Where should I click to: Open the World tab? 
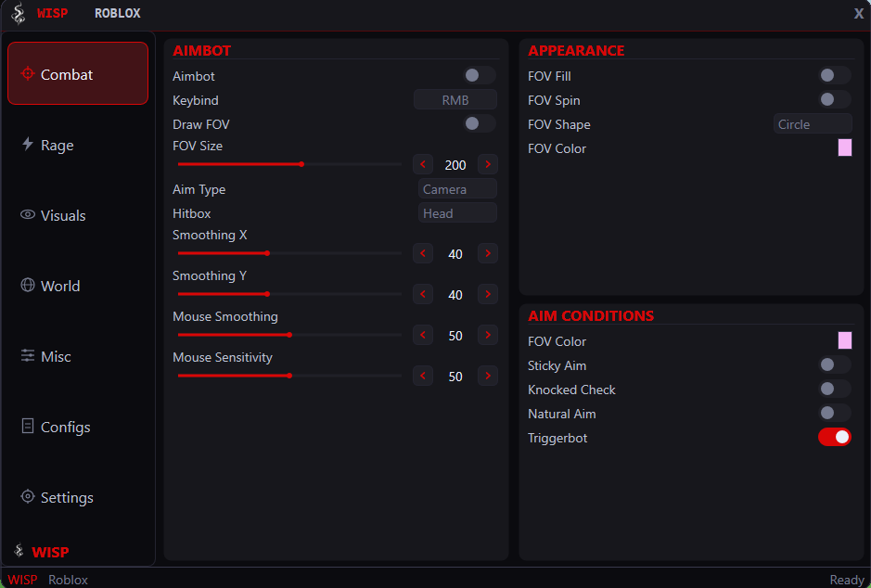click(x=78, y=286)
